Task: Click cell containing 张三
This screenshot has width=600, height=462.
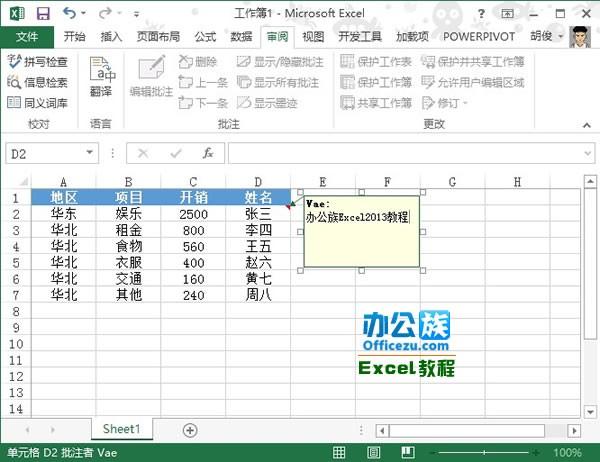Action: click(x=258, y=214)
